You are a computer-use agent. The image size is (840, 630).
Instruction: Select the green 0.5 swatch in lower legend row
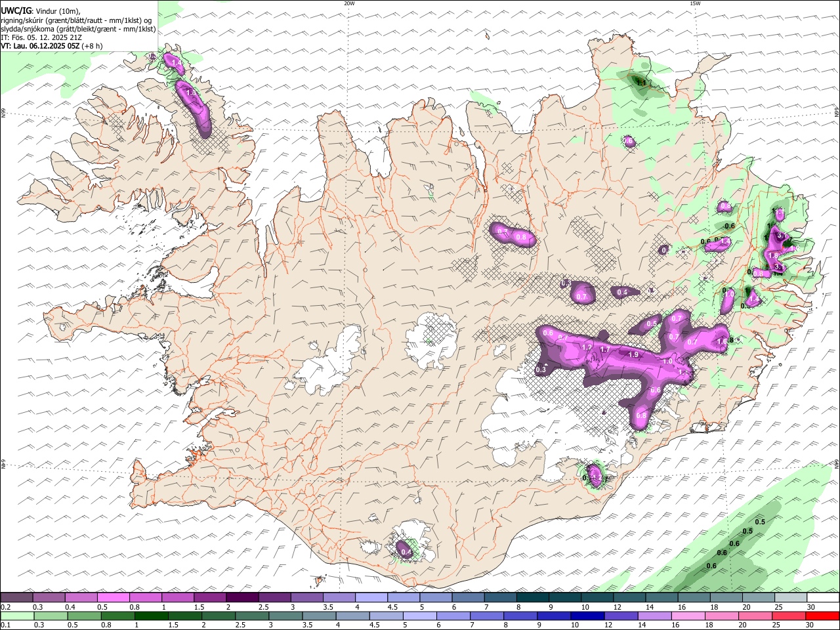[x=84, y=616]
